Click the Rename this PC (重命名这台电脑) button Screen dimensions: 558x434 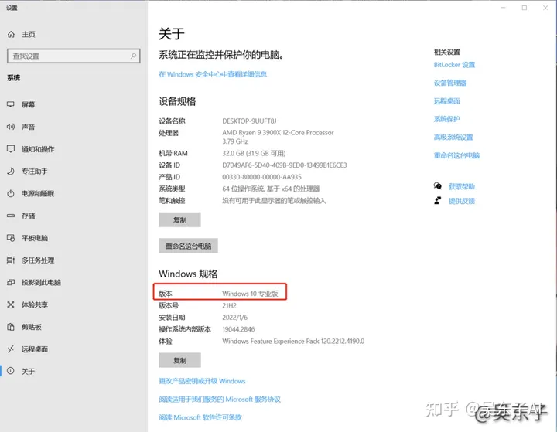point(188,246)
